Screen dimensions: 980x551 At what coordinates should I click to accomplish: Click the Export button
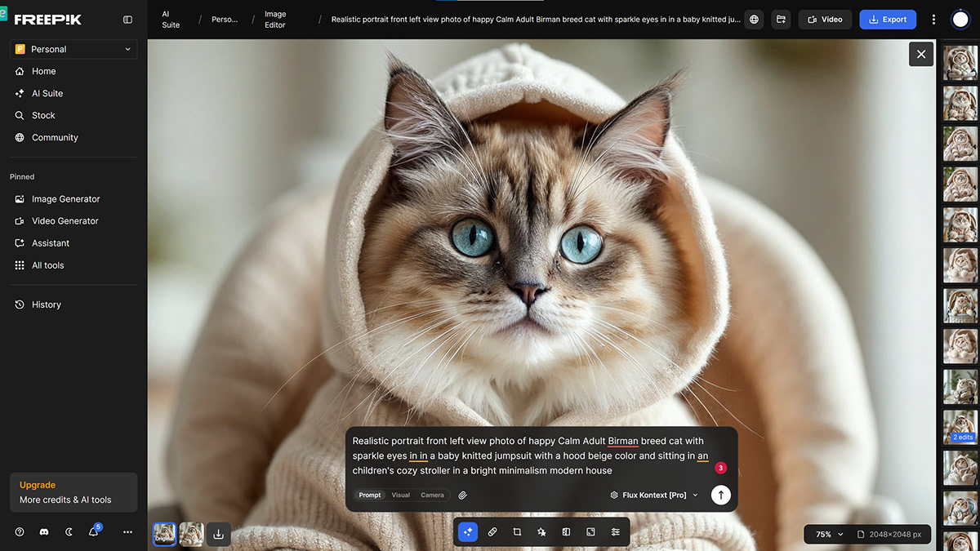(888, 19)
